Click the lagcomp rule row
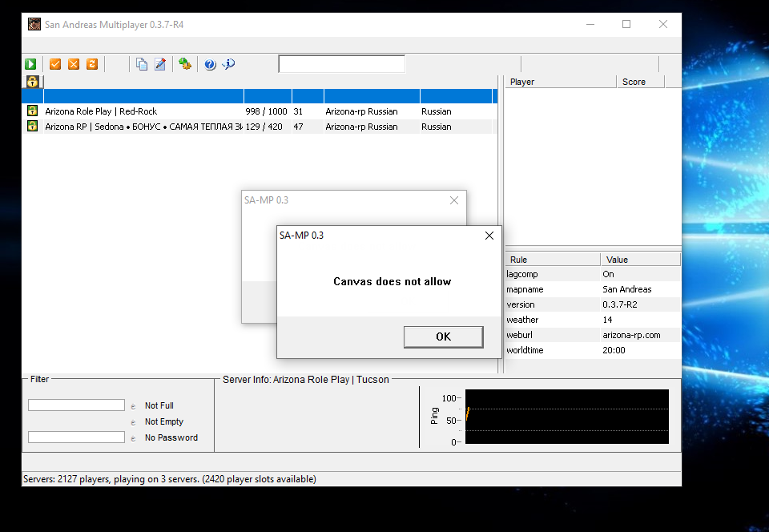 [x=593, y=274]
